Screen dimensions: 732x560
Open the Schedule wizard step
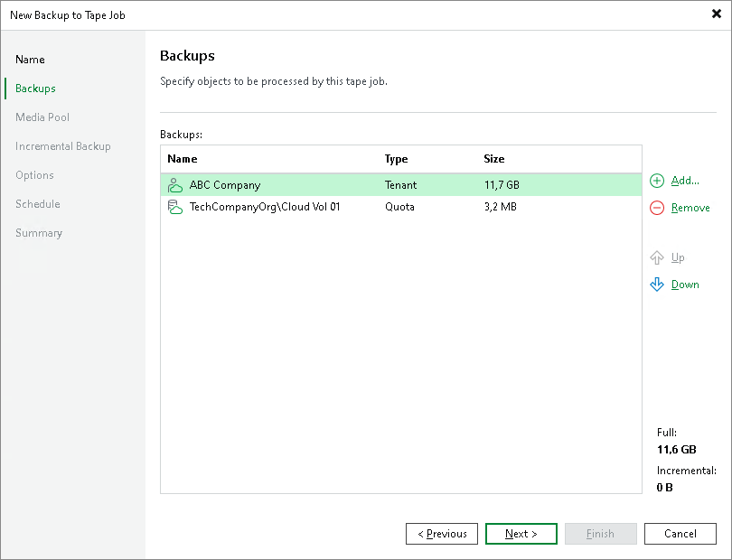37,204
